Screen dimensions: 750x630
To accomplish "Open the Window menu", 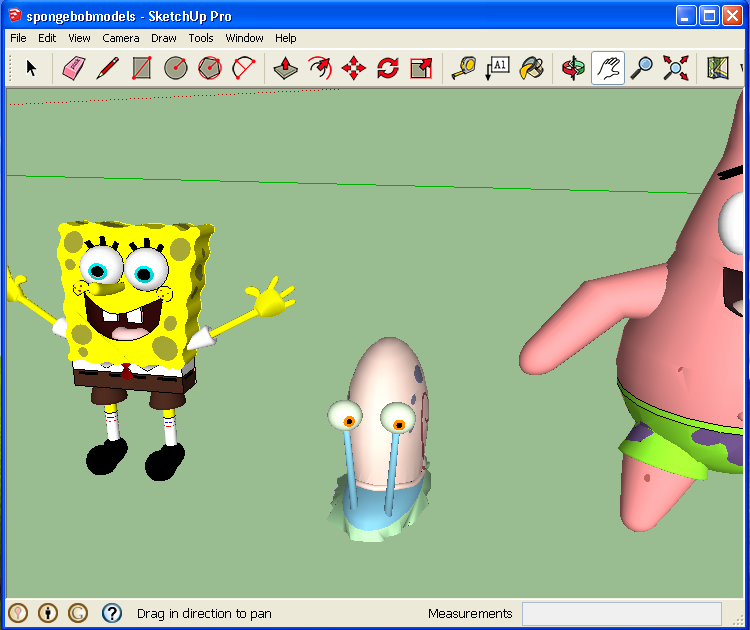I will pos(244,38).
